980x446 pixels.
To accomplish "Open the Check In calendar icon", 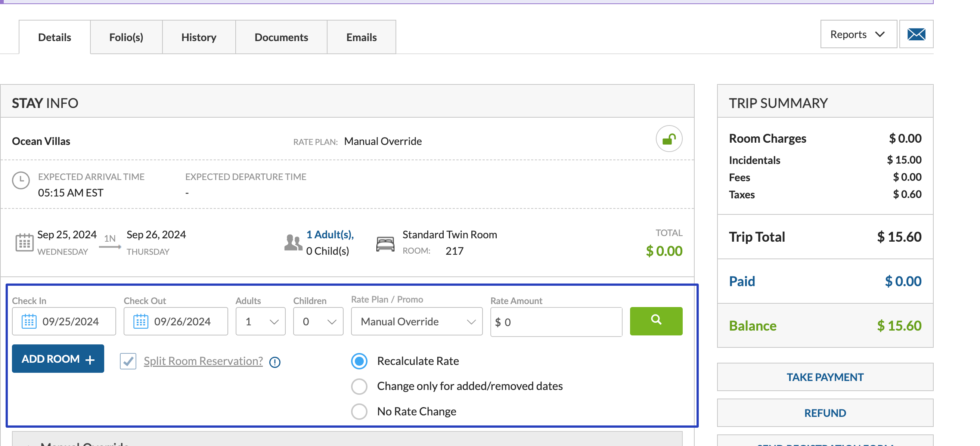I will point(29,322).
